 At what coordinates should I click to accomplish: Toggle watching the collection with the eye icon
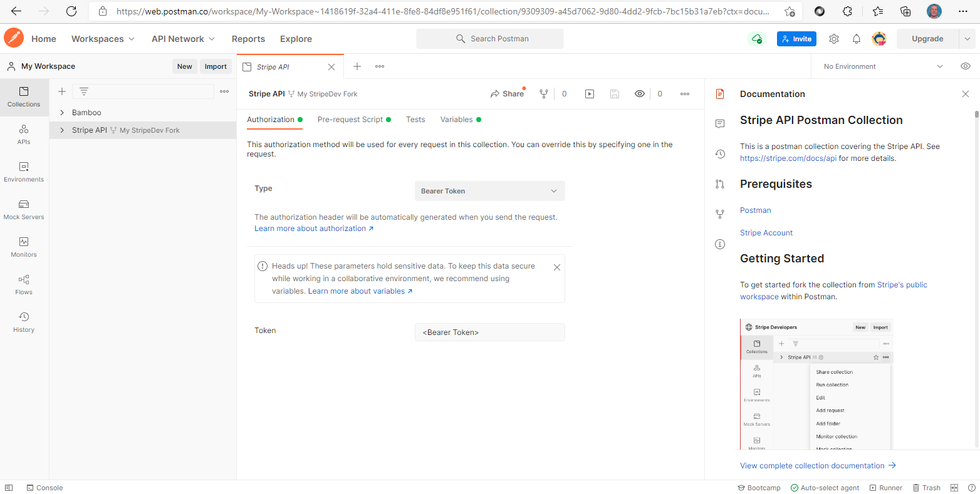(x=640, y=93)
